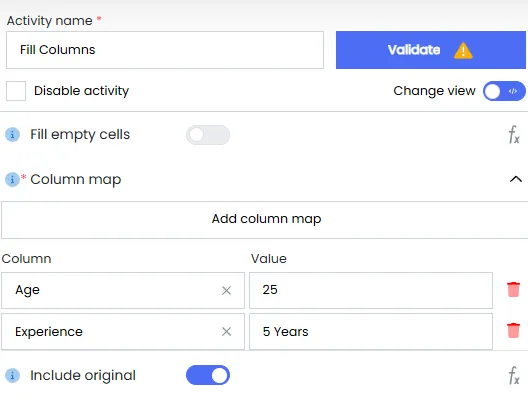Click Add column map button

pos(266,220)
